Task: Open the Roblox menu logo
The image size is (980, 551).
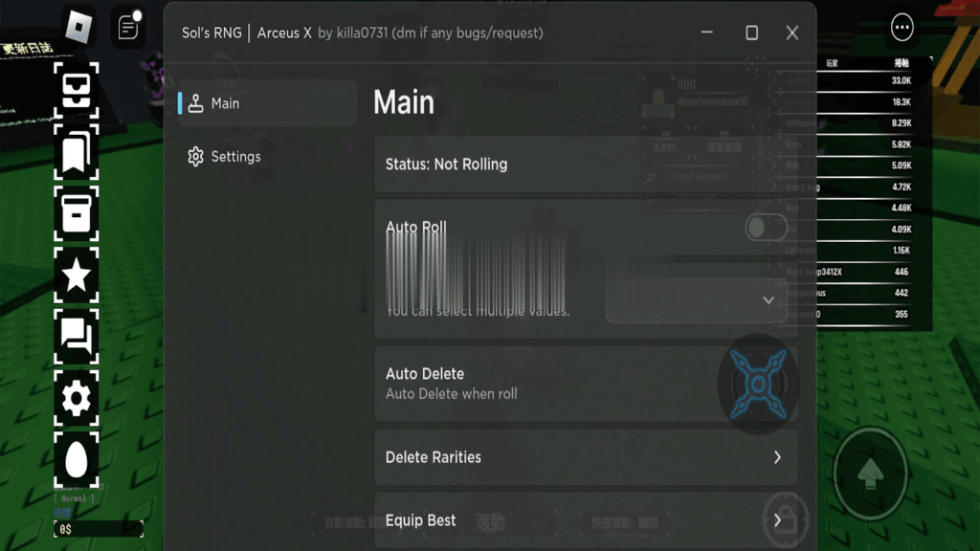Action: [x=77, y=28]
